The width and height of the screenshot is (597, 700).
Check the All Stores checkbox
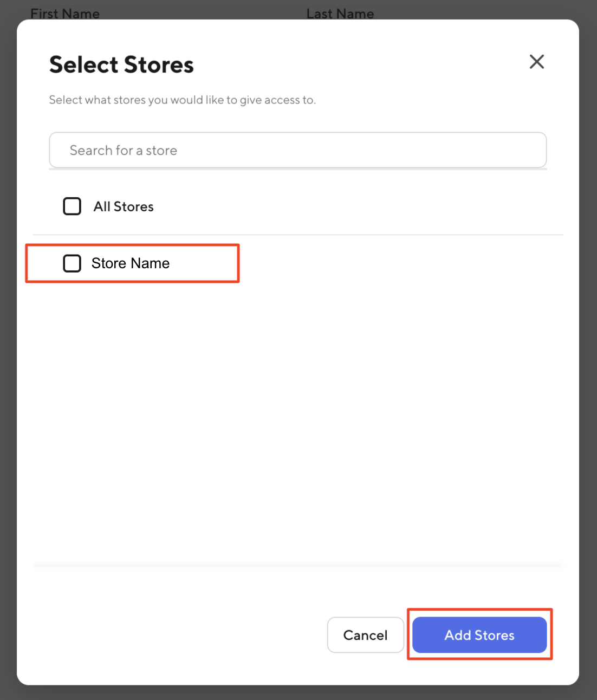point(72,206)
